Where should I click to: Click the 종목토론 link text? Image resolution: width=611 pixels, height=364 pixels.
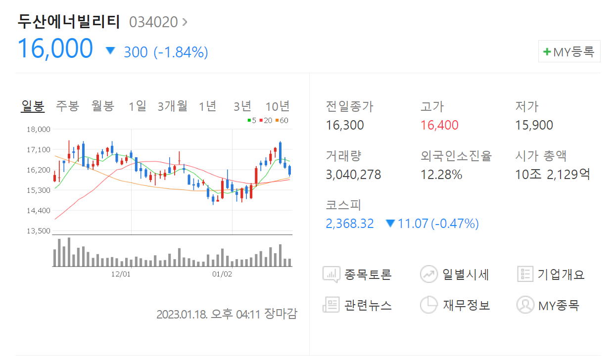coord(368,274)
